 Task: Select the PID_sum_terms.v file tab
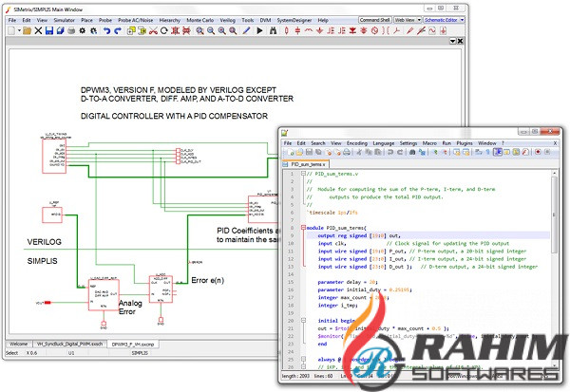pos(306,164)
